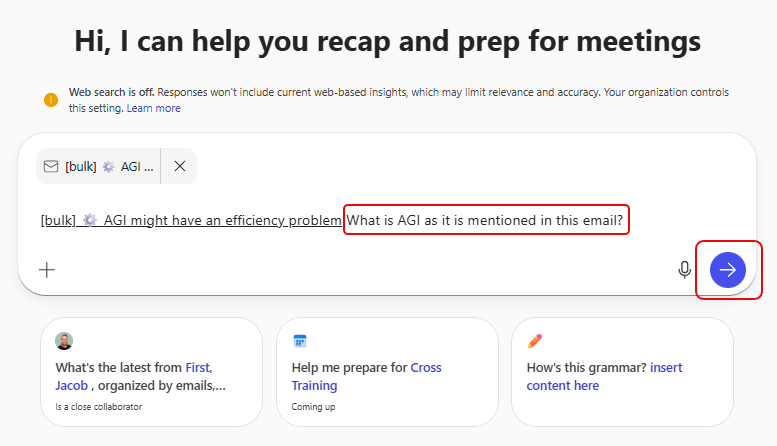Viewport: 777px width, 446px height.
Task: Click the pencil icon on grammar card
Action: [x=535, y=341]
